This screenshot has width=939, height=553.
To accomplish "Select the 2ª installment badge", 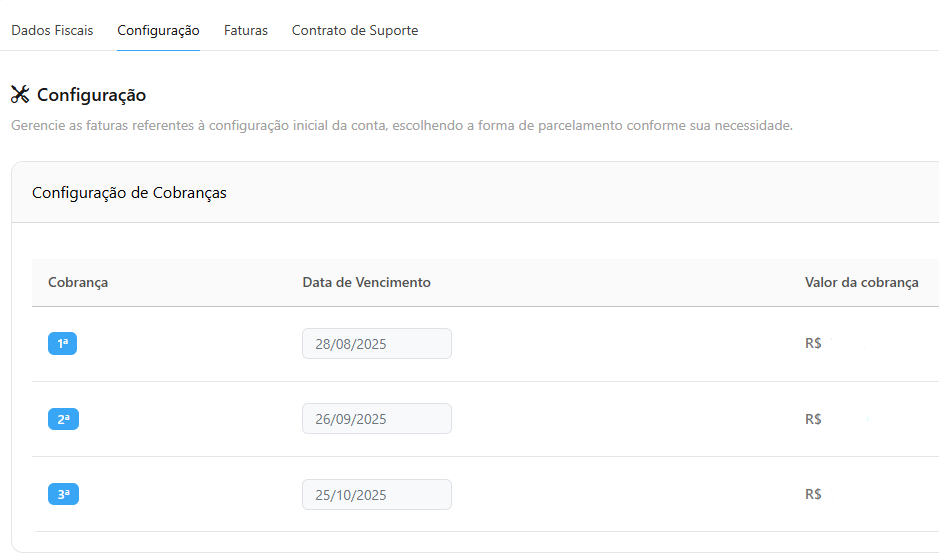I will 63,419.
